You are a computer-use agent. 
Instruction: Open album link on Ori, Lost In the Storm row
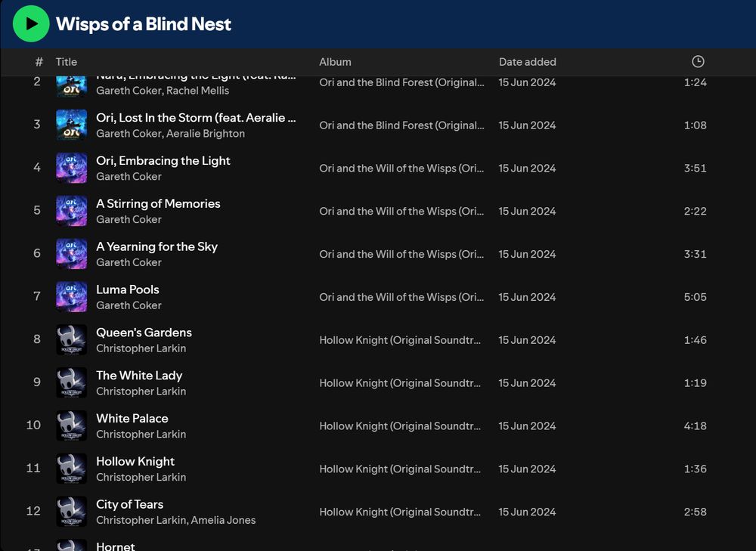(x=401, y=125)
